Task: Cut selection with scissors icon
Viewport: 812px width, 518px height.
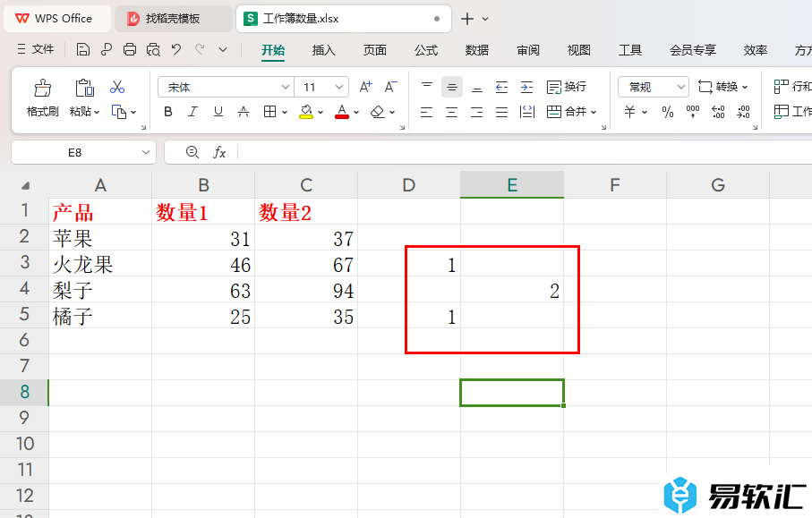Action: click(117, 87)
